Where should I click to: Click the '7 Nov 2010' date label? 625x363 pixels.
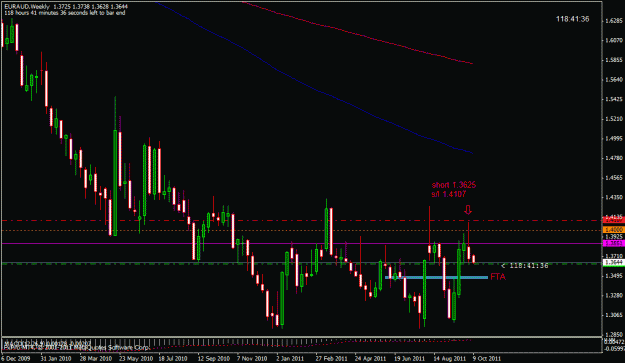click(252, 358)
